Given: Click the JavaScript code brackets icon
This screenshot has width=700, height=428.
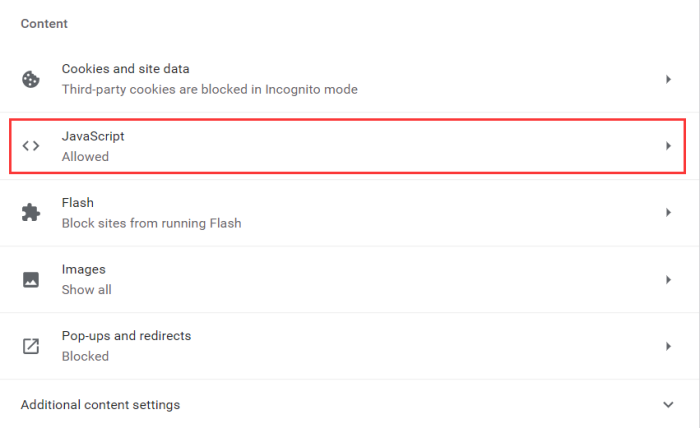Looking at the screenshot, I should pos(31,146).
